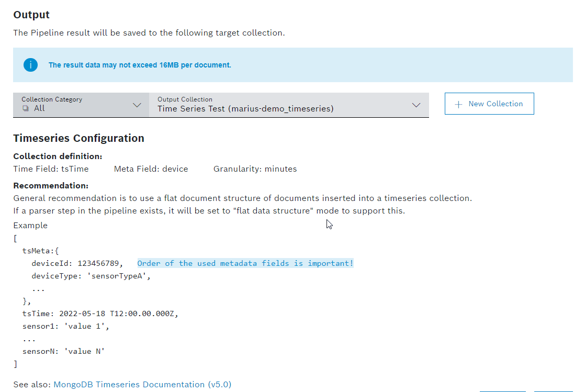
Task: Click the tsTime line in the example
Action: [x=100, y=313]
